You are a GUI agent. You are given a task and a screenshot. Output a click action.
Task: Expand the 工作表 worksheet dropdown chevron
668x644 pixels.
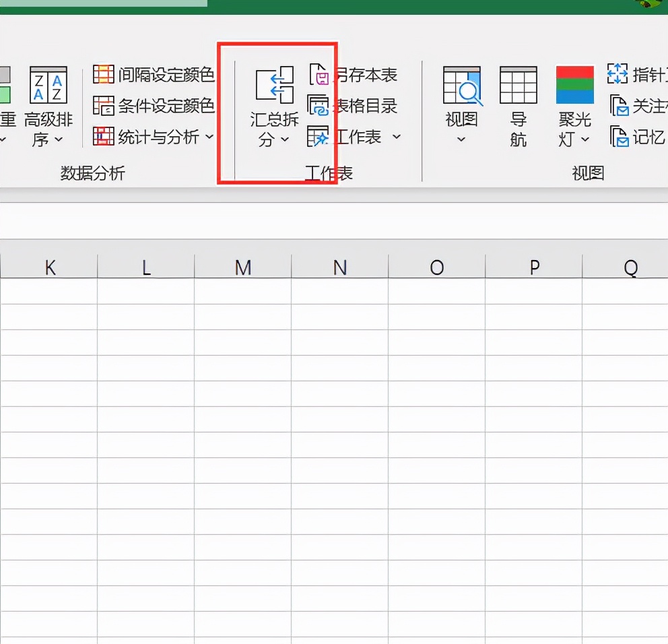click(x=396, y=137)
